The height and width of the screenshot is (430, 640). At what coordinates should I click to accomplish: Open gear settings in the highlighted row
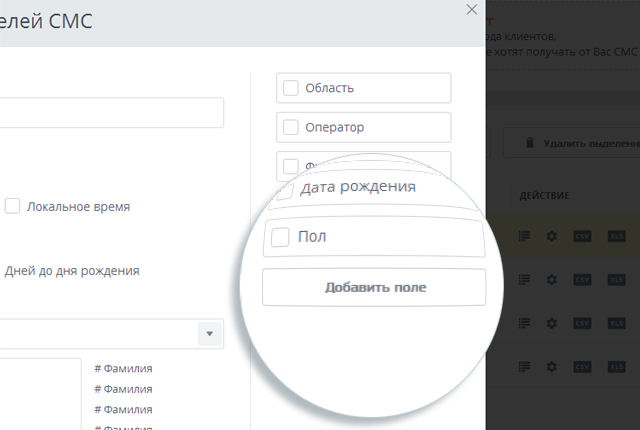pos(551,236)
